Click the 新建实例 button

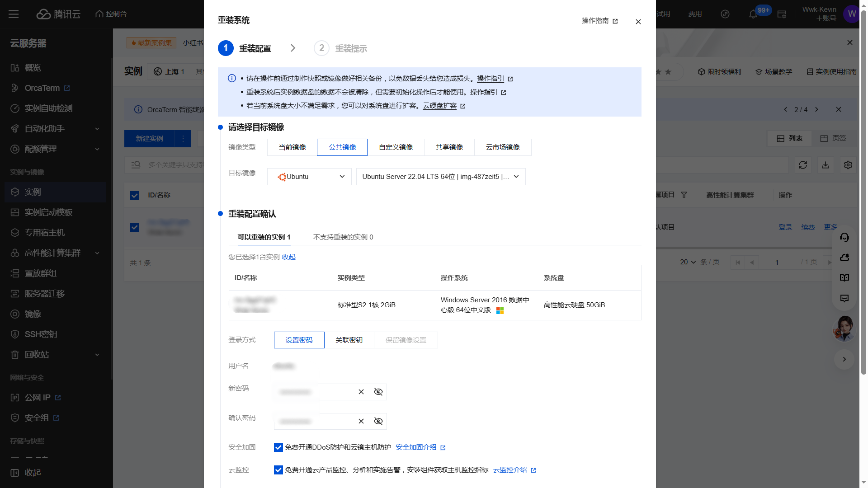[150, 139]
